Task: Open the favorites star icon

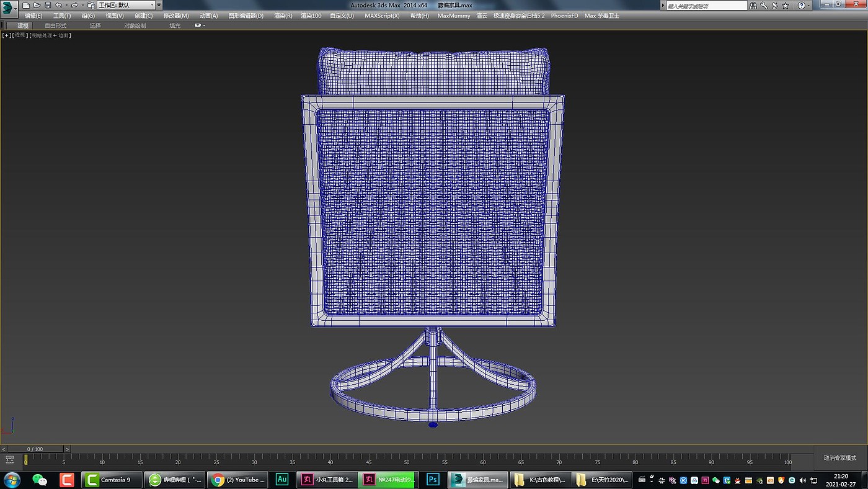Action: (x=784, y=5)
